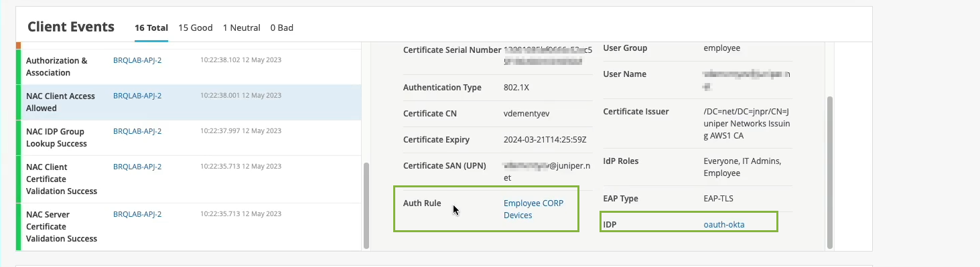Show the 1 Neutral events tab
Viewport: 980px width, 267px height.
coord(242,28)
